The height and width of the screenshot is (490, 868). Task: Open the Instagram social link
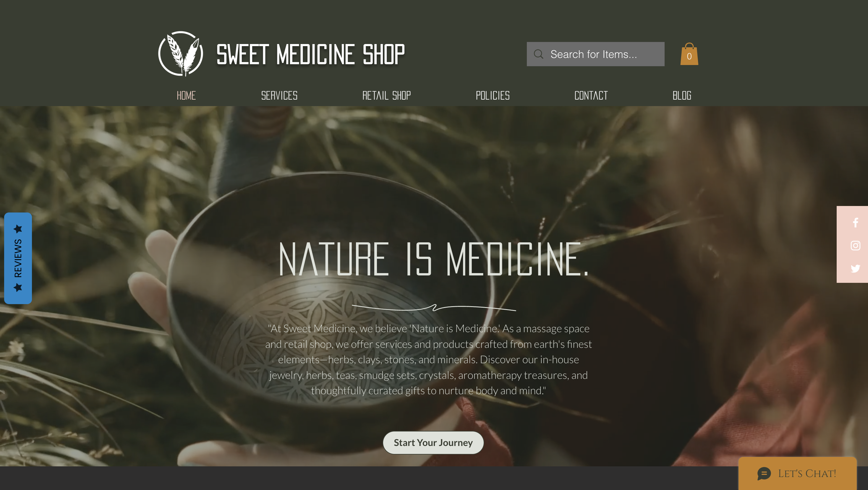click(855, 246)
